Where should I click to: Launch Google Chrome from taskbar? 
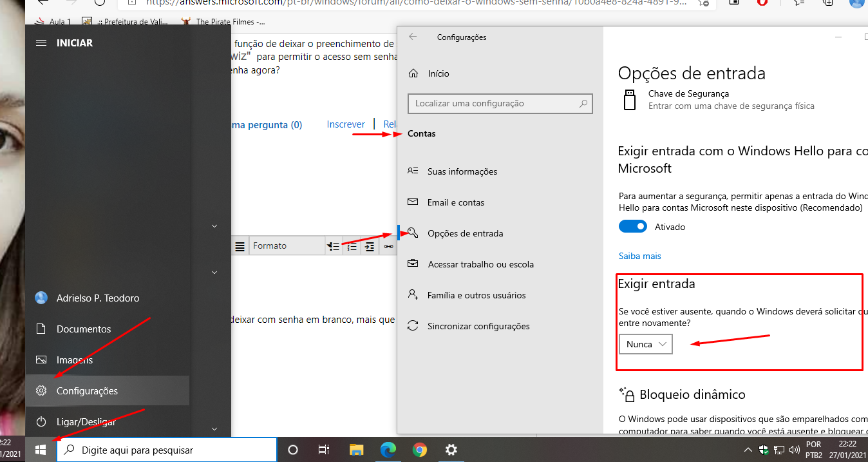(x=419, y=450)
